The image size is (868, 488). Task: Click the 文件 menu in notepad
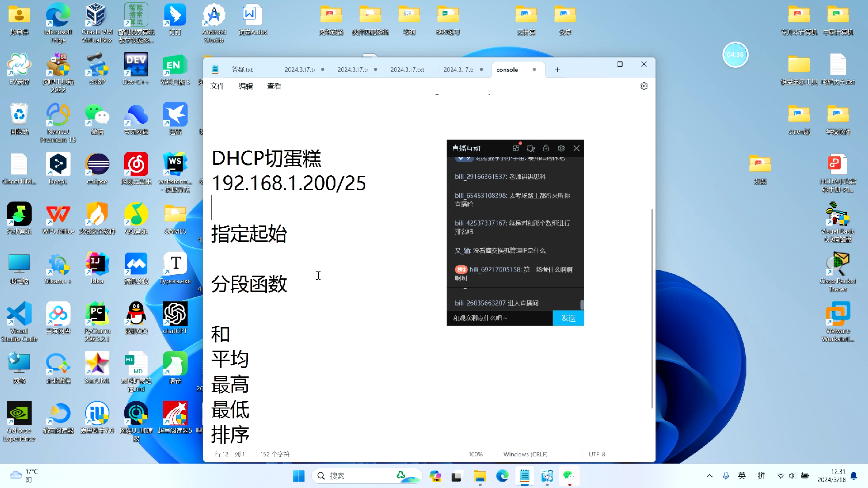[x=217, y=86]
